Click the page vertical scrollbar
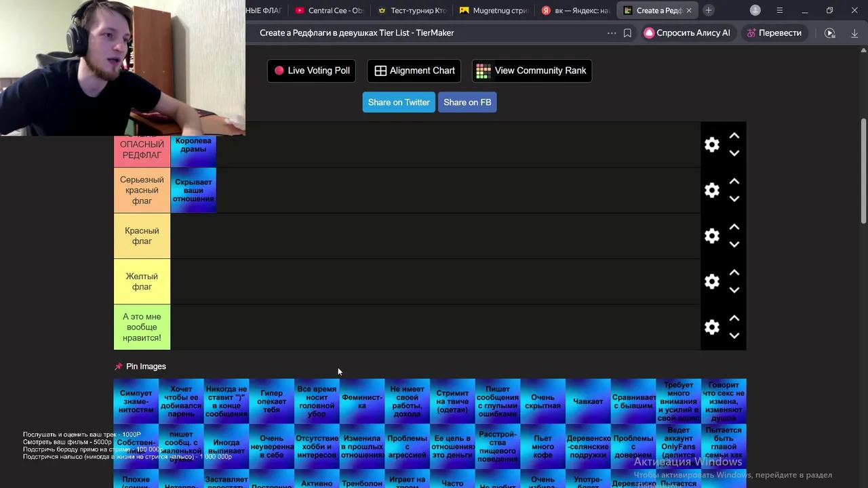Image resolution: width=868 pixels, height=488 pixels. click(863, 171)
